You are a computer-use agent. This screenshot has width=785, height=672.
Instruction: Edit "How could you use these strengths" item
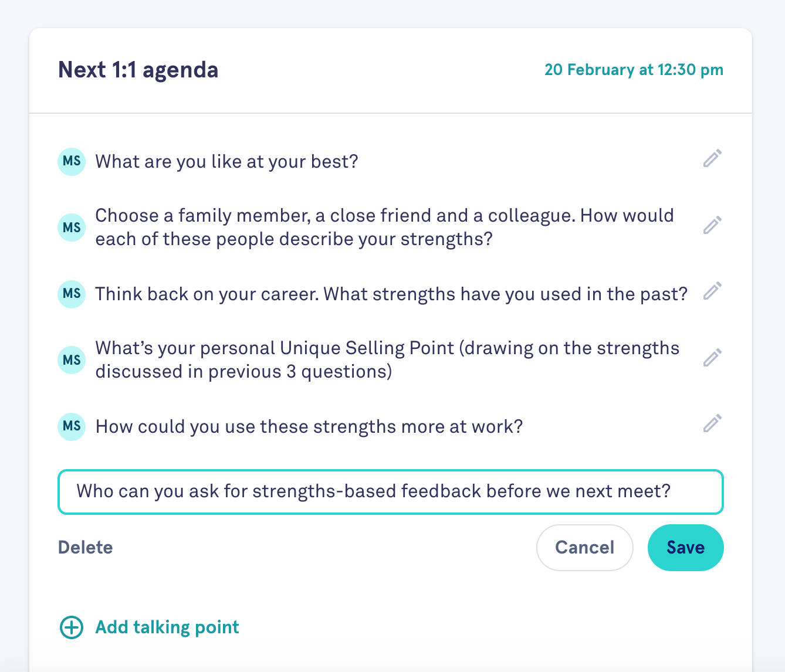pos(712,423)
